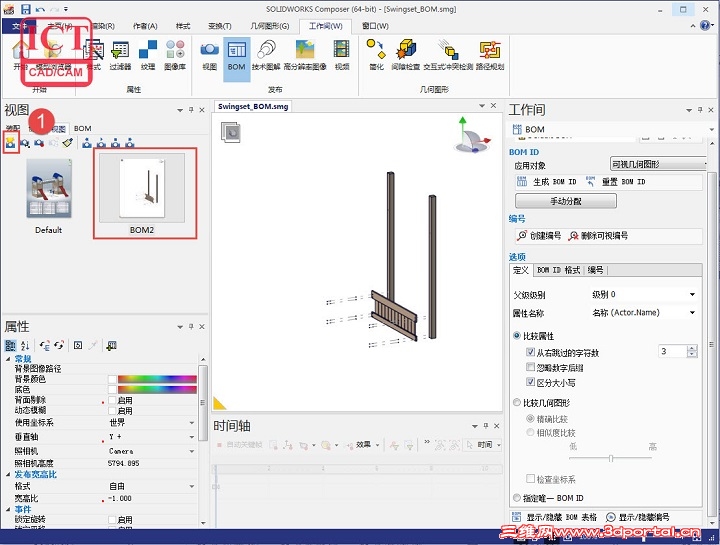Open the 间隙检查 clearance check tool
720x545 pixels.
[405, 55]
